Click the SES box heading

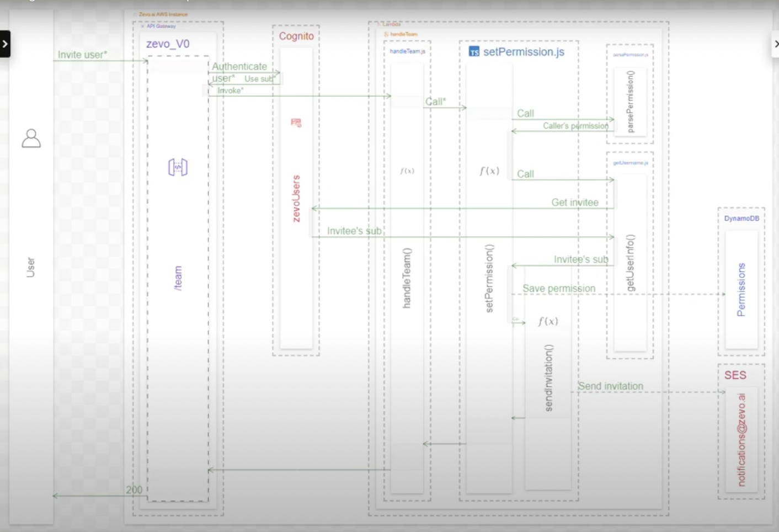tap(735, 375)
